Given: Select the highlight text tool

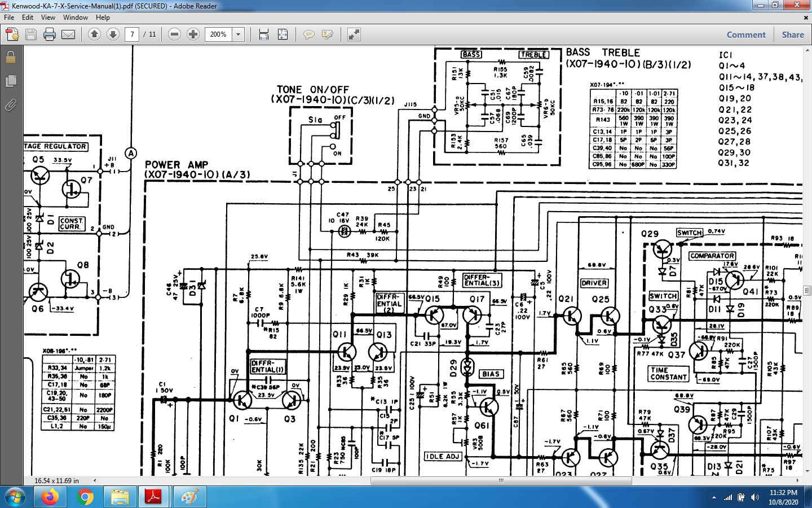Looking at the screenshot, I should [x=327, y=34].
